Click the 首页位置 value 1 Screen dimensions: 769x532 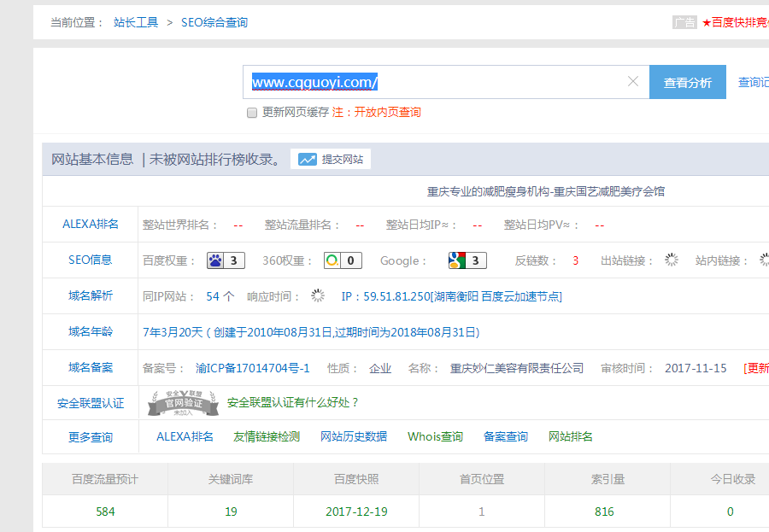coord(482,512)
